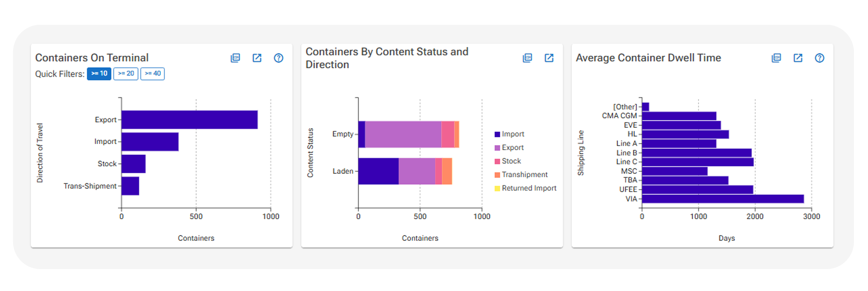View help for Average Container Dwell Time
Viewport: 868px width, 291px height.
(820, 58)
